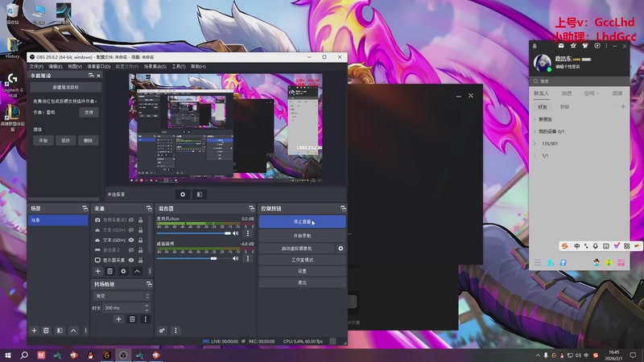This screenshot has width=644, height=362.
Task: Pop out the Audio Mixer dock
Action: (251, 208)
